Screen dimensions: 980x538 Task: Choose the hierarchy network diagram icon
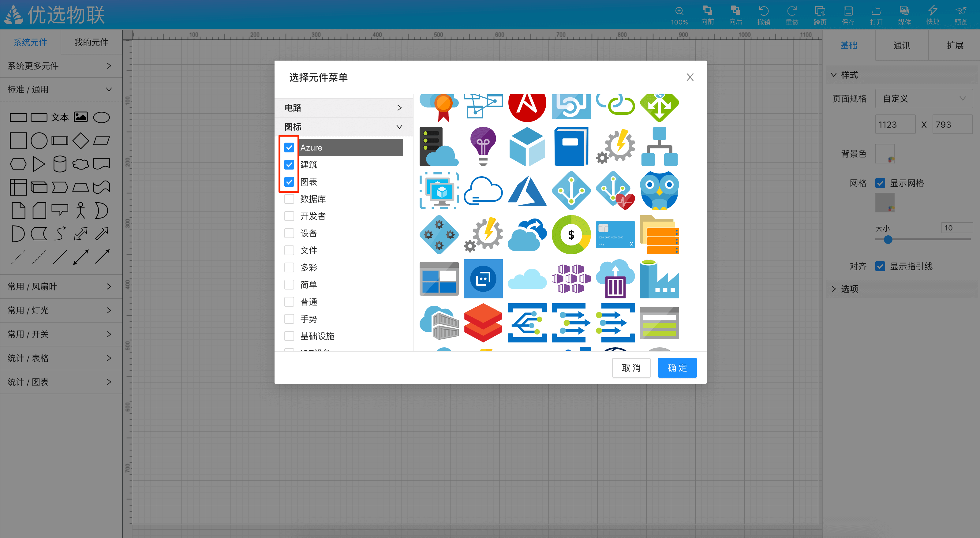[x=659, y=147]
